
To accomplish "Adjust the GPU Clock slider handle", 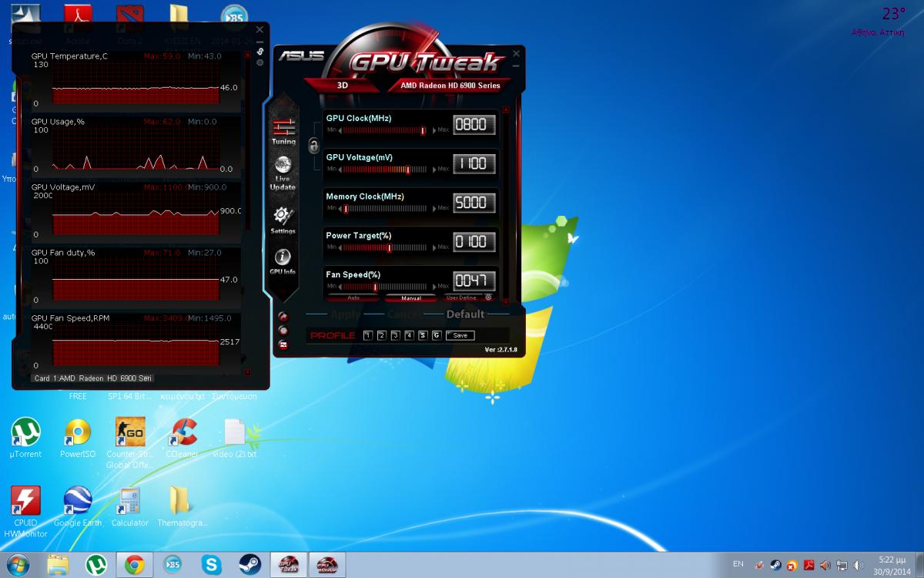I will (x=423, y=130).
